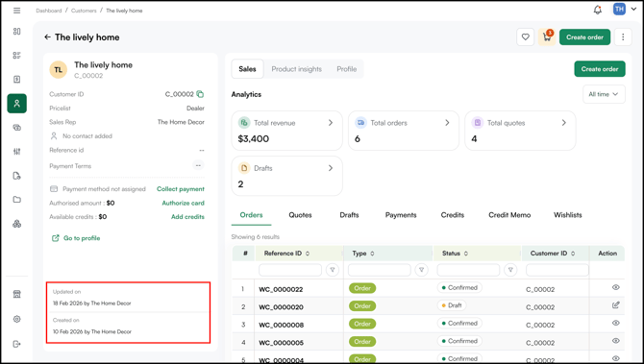Sort by Status column

click(466, 254)
